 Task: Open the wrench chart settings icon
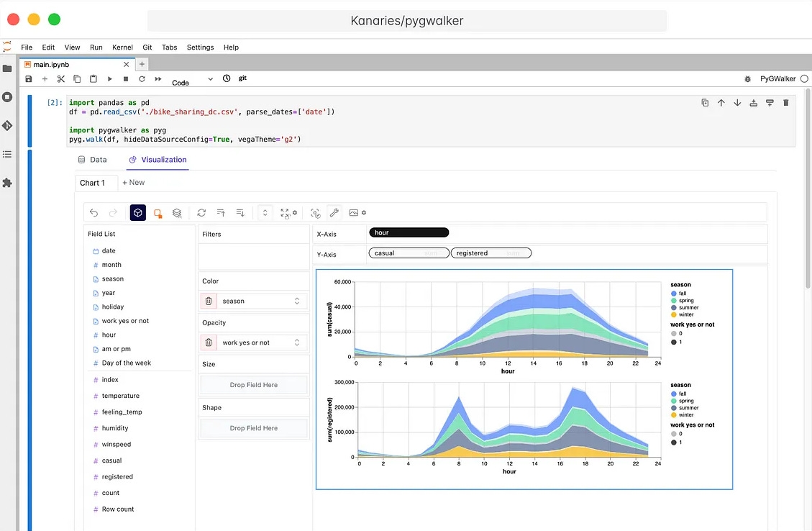[334, 213]
